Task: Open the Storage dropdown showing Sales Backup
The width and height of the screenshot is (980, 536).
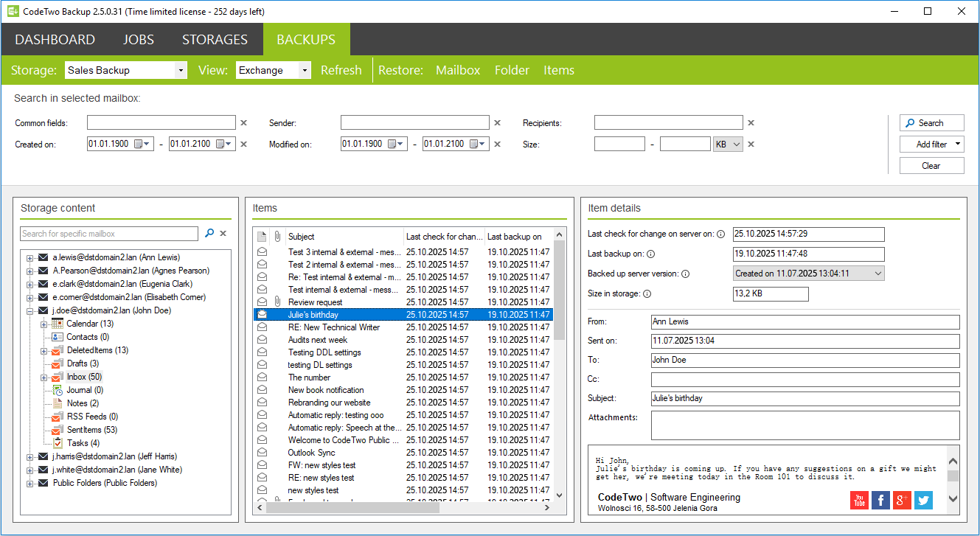Action: click(181, 70)
